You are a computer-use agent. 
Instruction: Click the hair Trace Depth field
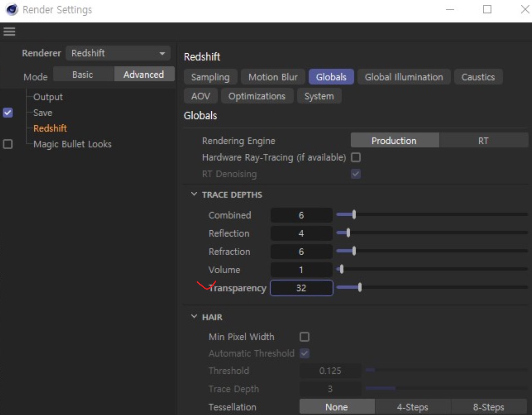(330, 389)
